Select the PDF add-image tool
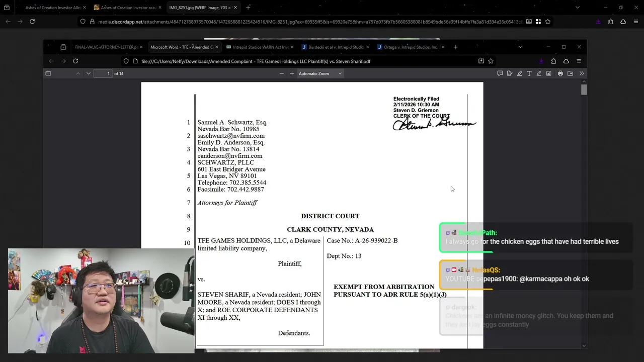 click(x=549, y=73)
